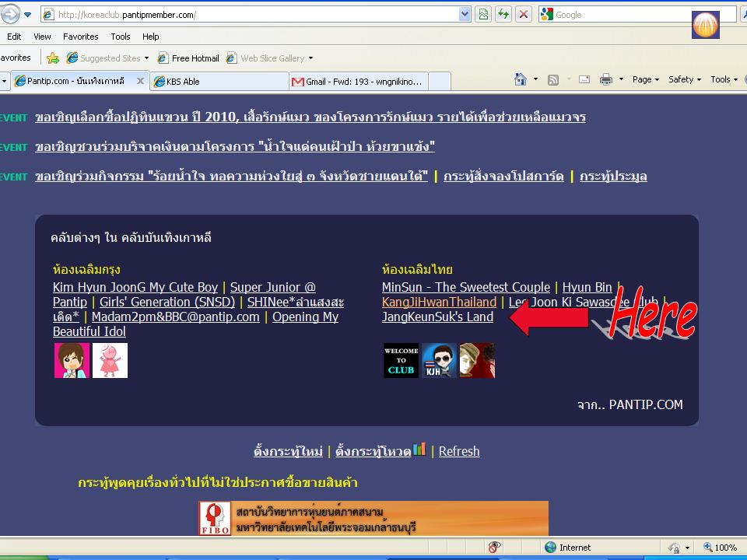Click the Internet zone globe icon
This screenshot has width=747, height=560.
pos(550,547)
